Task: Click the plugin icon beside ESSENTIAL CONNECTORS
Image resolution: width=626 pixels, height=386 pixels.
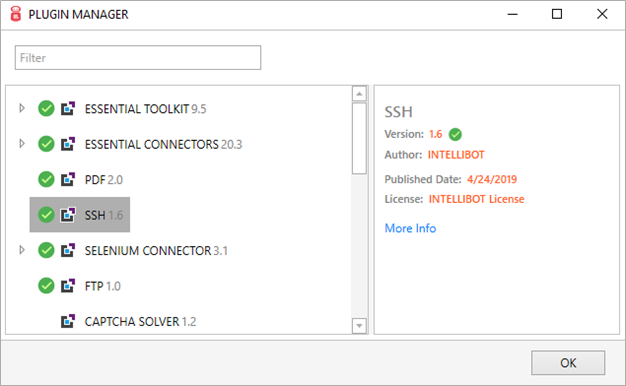Action: 68,144
